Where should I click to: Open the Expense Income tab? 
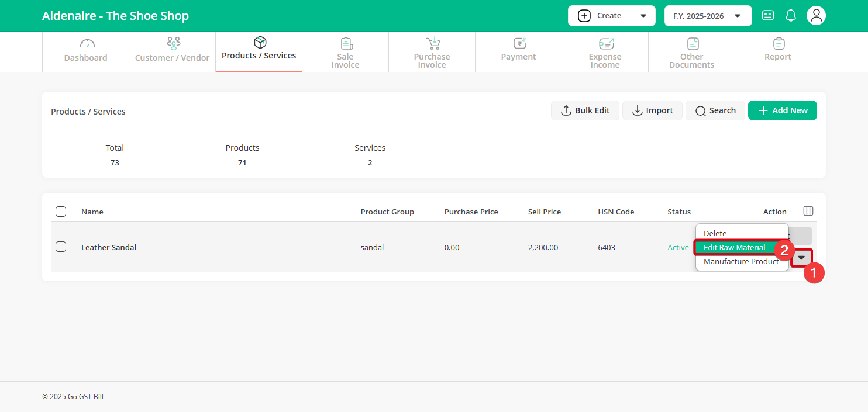605,51
